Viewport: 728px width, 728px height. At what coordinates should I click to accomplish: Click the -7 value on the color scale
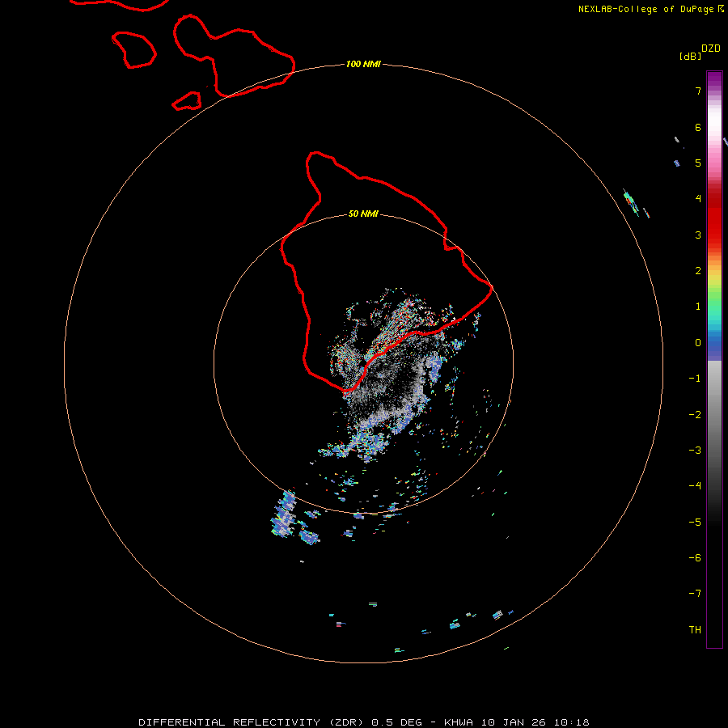[695, 594]
